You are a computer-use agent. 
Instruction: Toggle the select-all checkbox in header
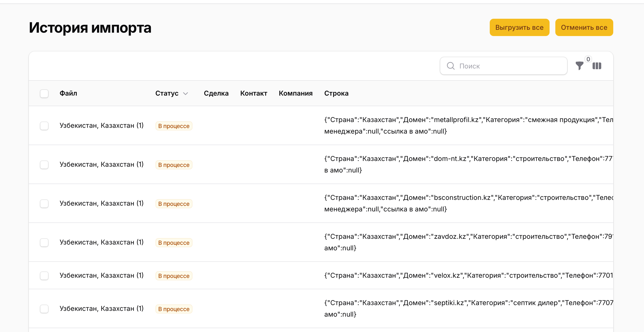[44, 93]
